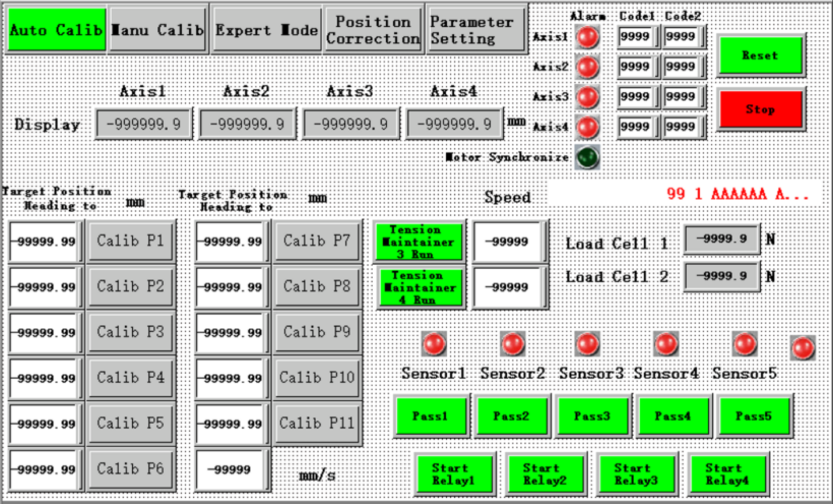The width and height of the screenshot is (833, 504).
Task: Click the Calib P7 button
Action: click(x=317, y=241)
